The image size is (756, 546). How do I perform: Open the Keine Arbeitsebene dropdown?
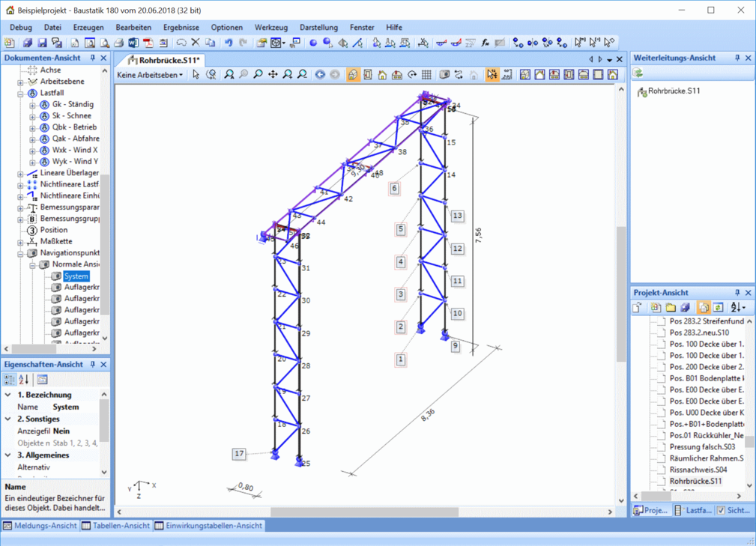pos(150,75)
